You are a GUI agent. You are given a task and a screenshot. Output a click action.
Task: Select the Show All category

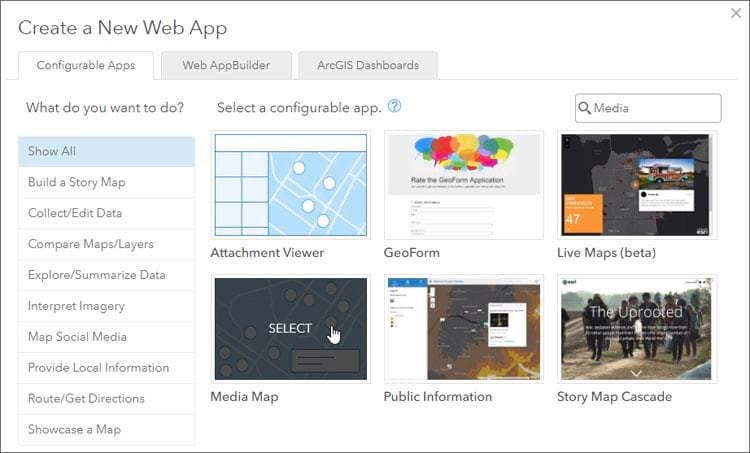[x=106, y=151]
